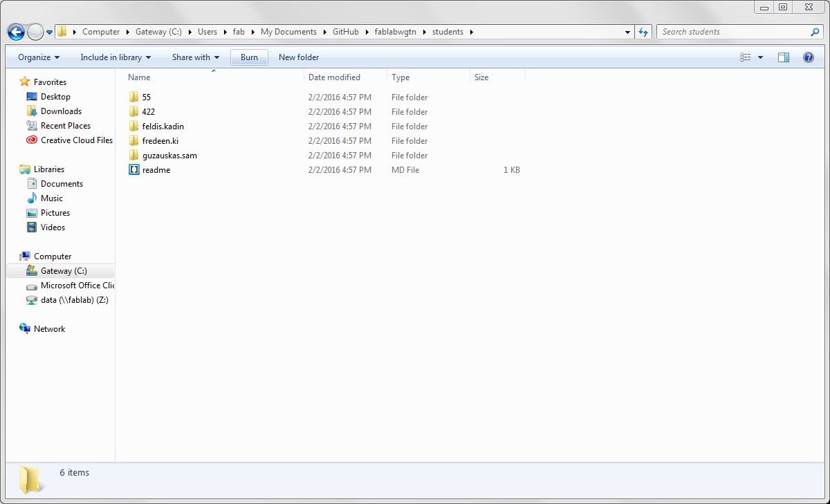Select the 422 folder icon
This screenshot has height=504, width=830.
point(134,112)
